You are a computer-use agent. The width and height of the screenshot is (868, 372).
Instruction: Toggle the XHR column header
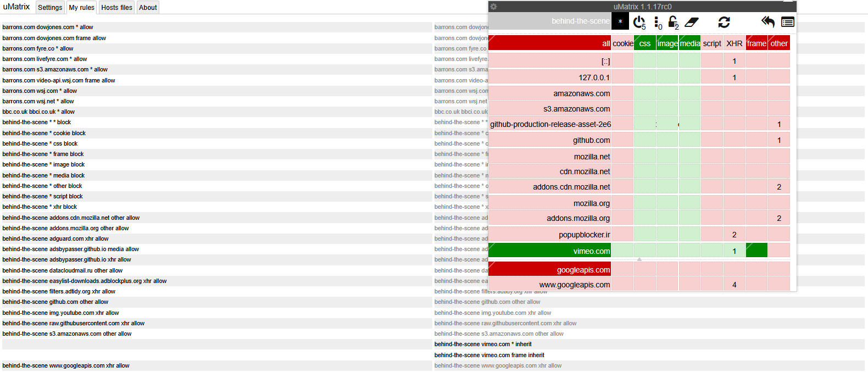[735, 43]
